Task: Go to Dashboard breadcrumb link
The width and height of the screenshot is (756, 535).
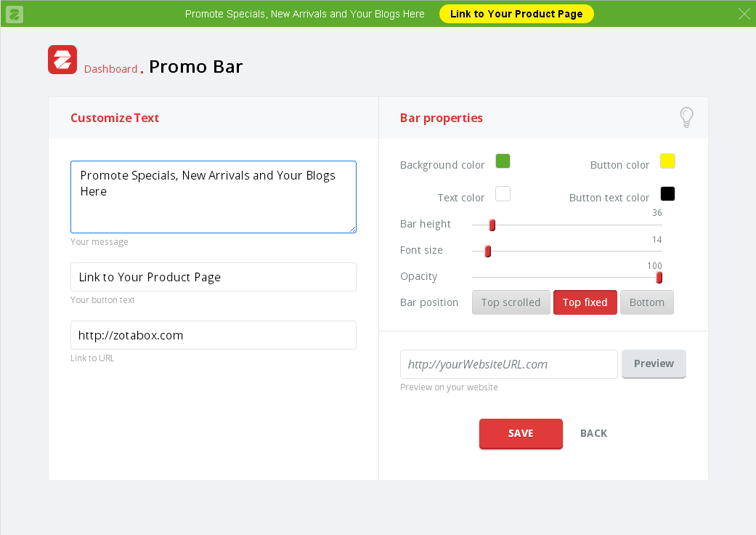Action: [110, 69]
